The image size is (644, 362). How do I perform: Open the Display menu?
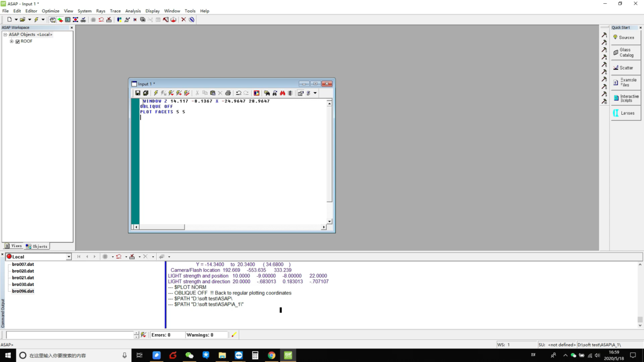(152, 11)
